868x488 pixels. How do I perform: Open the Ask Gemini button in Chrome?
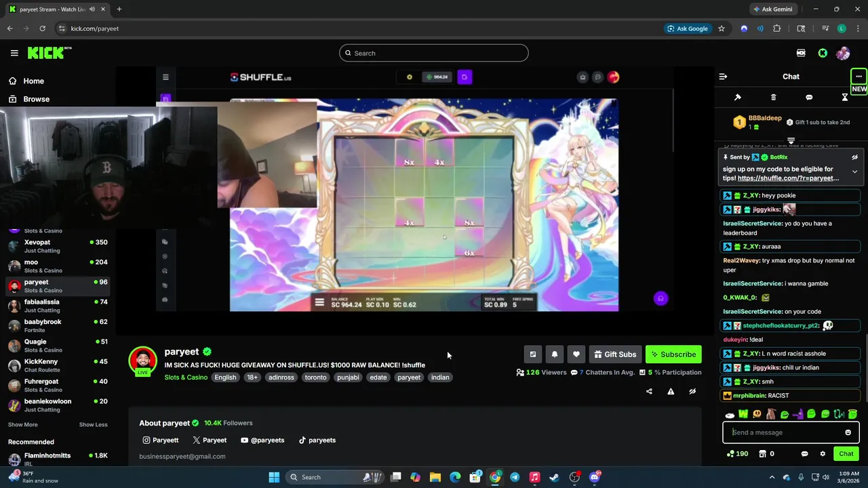pyautogui.click(x=772, y=9)
